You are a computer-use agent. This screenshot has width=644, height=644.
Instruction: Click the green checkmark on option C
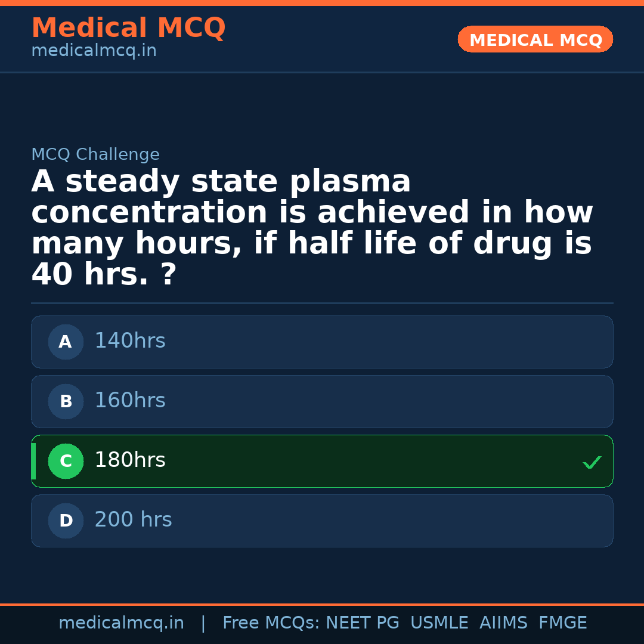(592, 462)
